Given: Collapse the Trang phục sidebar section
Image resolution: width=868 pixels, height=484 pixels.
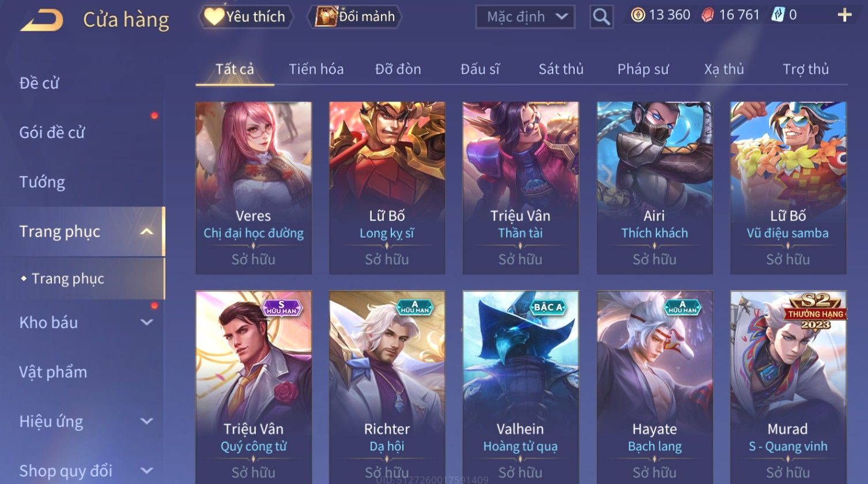Looking at the screenshot, I should pos(146,232).
